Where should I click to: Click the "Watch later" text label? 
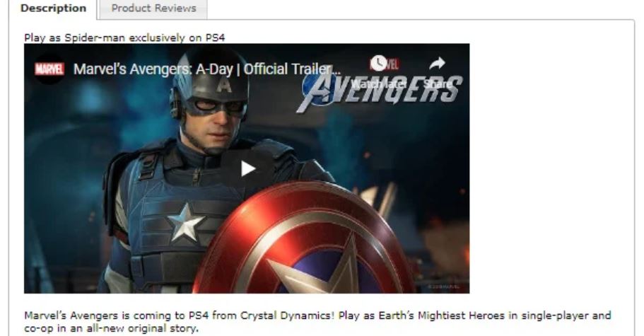[x=378, y=83]
